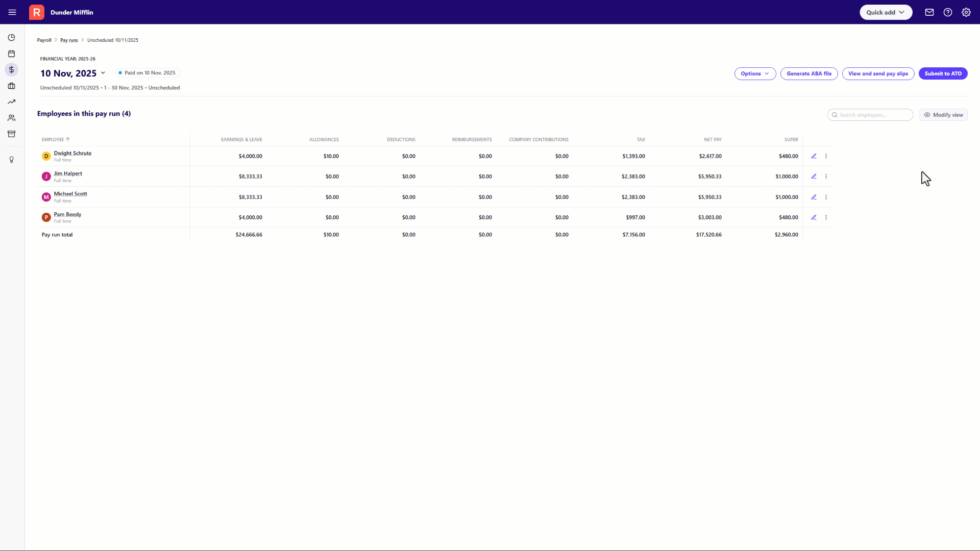The width and height of the screenshot is (980, 551).
Task: Toggle Modify view with the eye icon
Action: point(943,115)
